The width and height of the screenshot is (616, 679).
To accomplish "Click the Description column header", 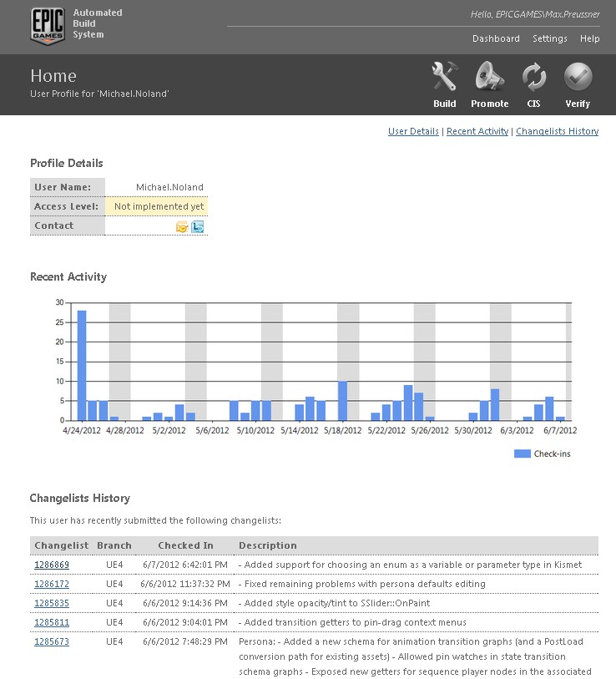I will click(268, 545).
